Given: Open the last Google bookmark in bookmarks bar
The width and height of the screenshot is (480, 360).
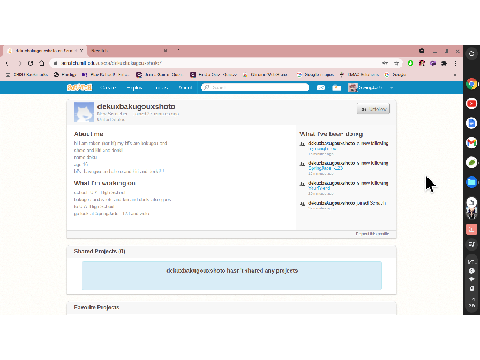Looking at the screenshot, I should (395, 75).
